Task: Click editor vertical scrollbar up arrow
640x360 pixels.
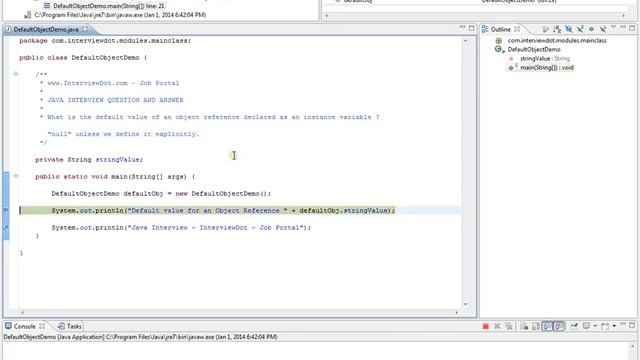Action: 466,40
